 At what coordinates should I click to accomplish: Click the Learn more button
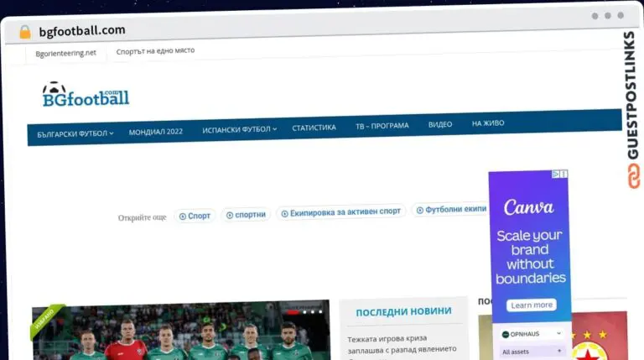(x=532, y=305)
